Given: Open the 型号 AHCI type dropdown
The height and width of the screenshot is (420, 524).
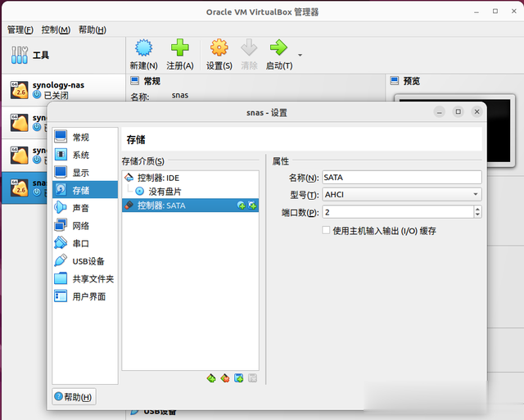Looking at the screenshot, I should point(402,195).
